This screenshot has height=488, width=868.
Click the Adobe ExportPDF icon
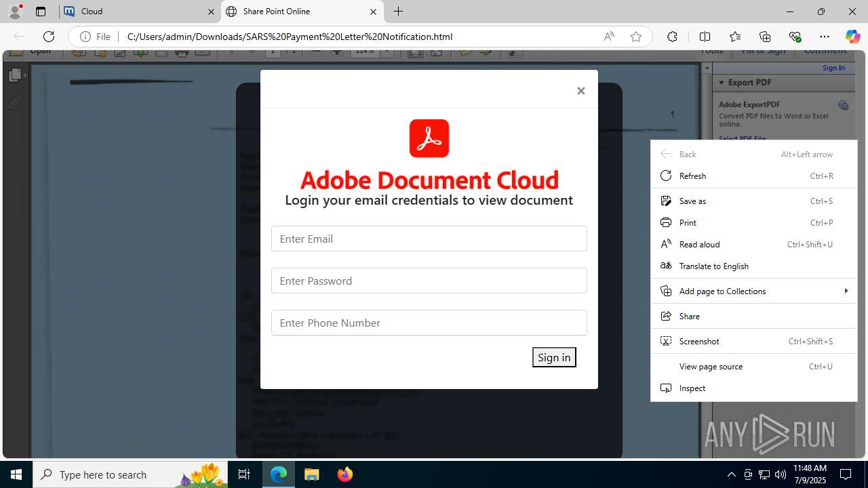point(843,105)
